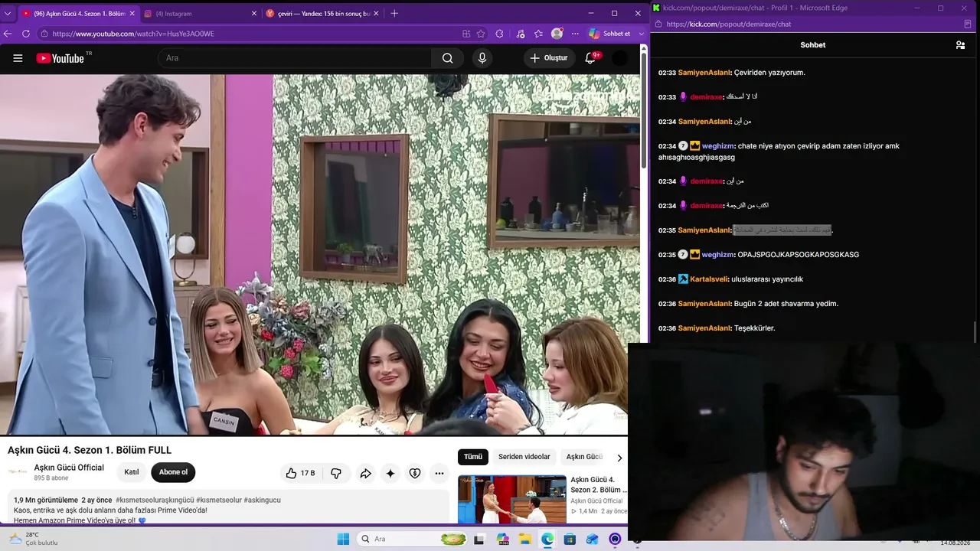Viewport: 980px width, 551px height.
Task: Click the heart-dollar Thanks icon
Action: [x=415, y=473]
